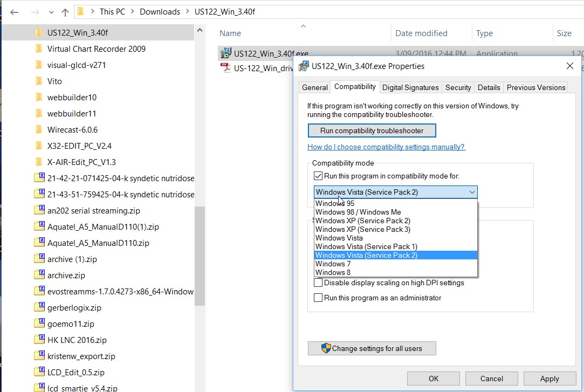Select the US-122_Win_driv PDF file icon
The image size is (584, 392).
click(x=226, y=68)
